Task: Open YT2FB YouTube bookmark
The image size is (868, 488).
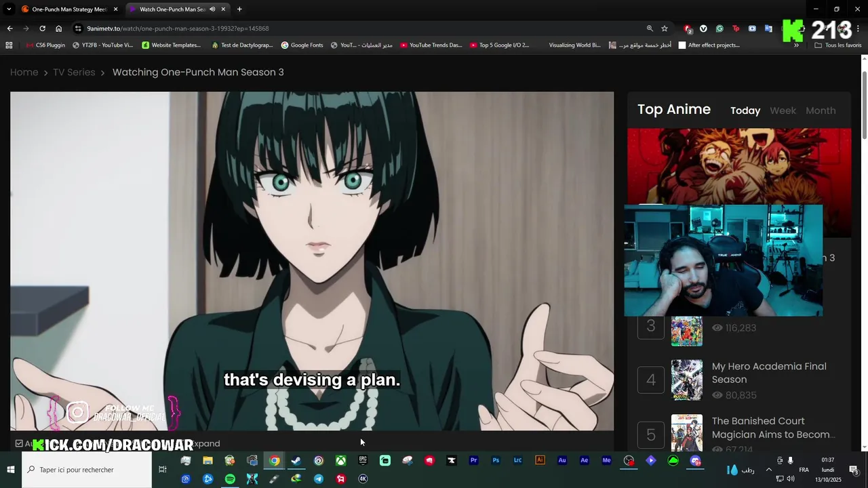Action: click(103, 45)
